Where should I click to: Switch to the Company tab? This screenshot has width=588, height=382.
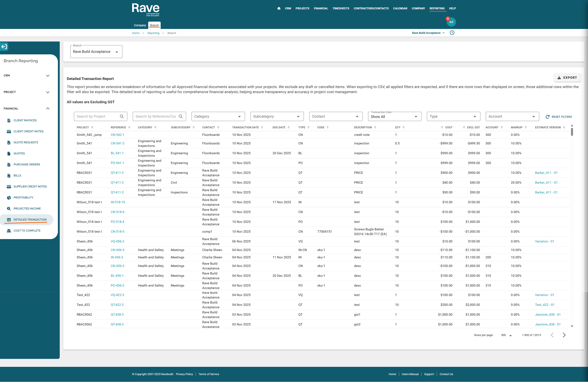pyautogui.click(x=140, y=25)
